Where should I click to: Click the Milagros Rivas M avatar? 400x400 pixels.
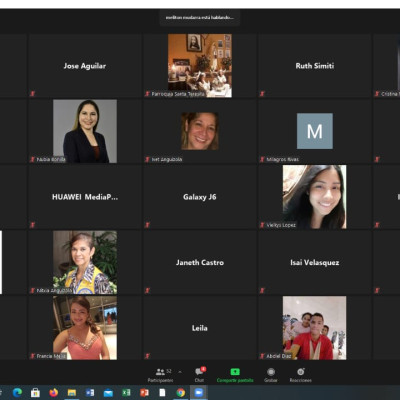click(x=315, y=131)
